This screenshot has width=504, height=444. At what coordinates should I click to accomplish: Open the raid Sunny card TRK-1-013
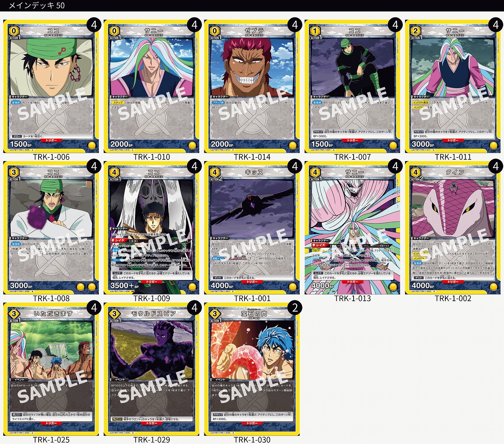coord(352,228)
